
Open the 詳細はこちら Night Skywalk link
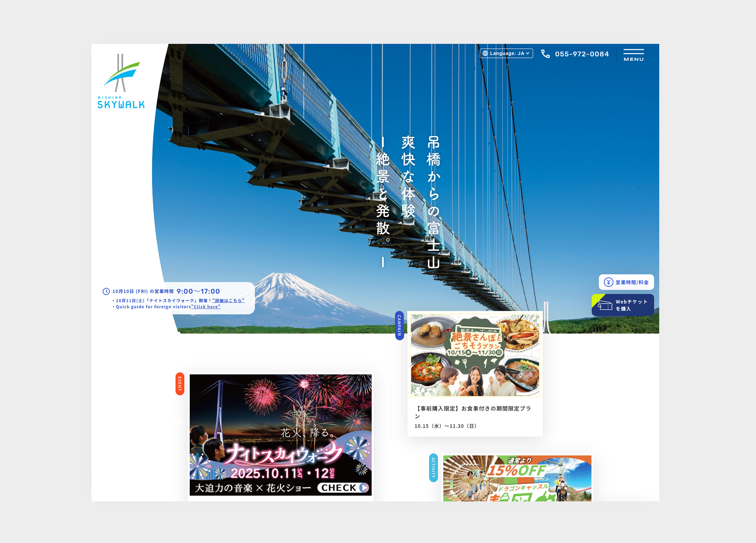pos(228,301)
